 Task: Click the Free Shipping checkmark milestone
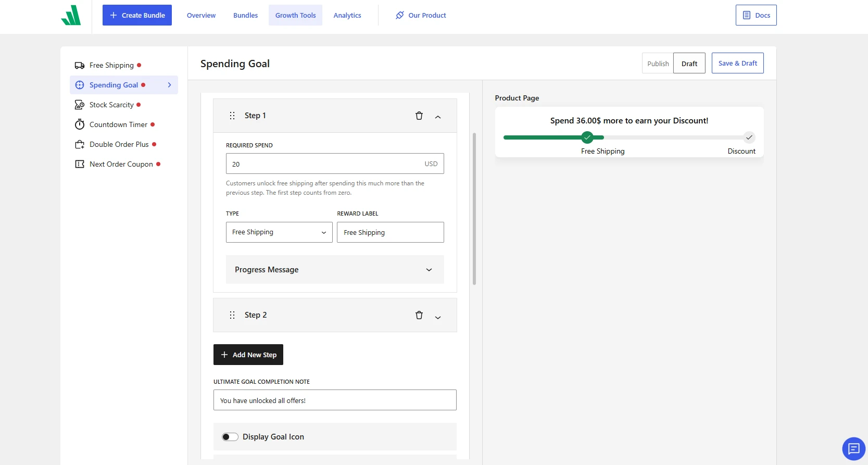click(x=587, y=137)
